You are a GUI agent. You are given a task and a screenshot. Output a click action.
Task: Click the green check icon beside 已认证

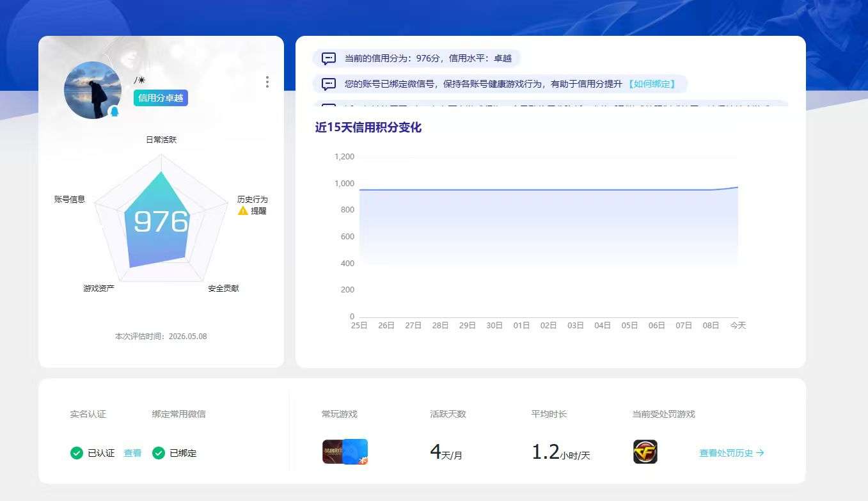[x=77, y=453]
